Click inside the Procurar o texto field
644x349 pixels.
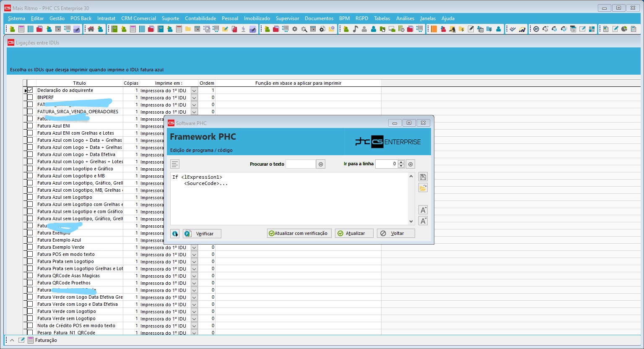(300, 164)
